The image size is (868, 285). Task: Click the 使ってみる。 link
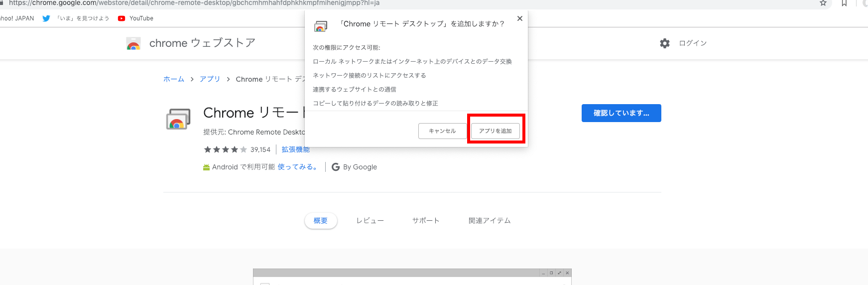[298, 167]
